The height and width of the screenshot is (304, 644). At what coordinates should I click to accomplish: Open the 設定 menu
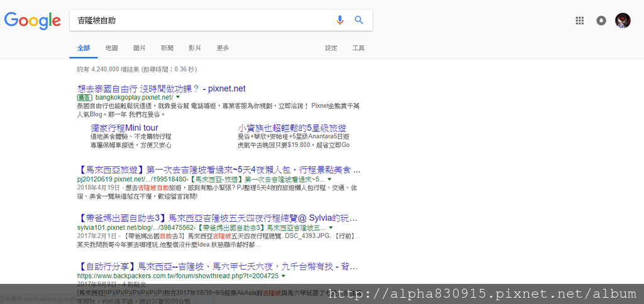pos(331,48)
